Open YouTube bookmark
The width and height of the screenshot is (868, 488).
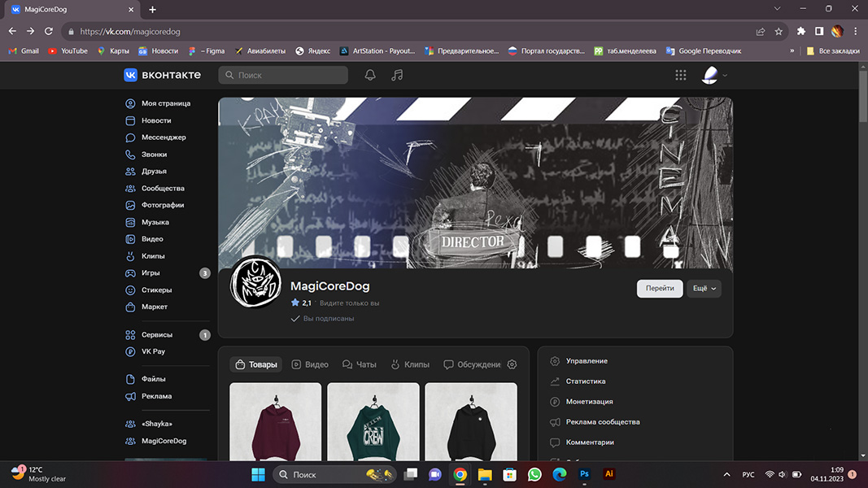[x=68, y=51]
